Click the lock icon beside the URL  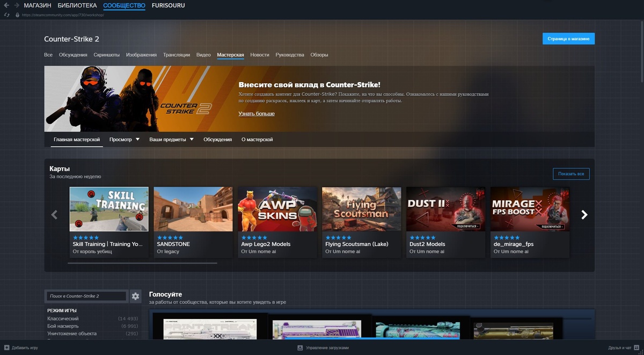(17, 15)
